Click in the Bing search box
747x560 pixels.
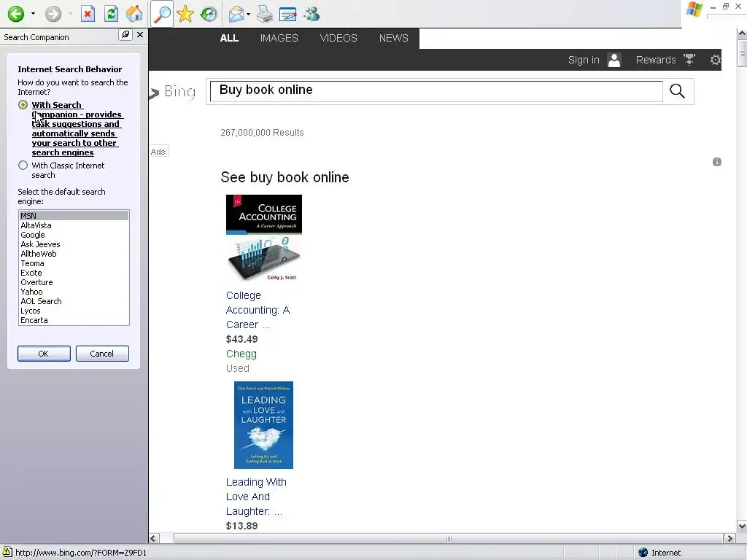pyautogui.click(x=436, y=91)
